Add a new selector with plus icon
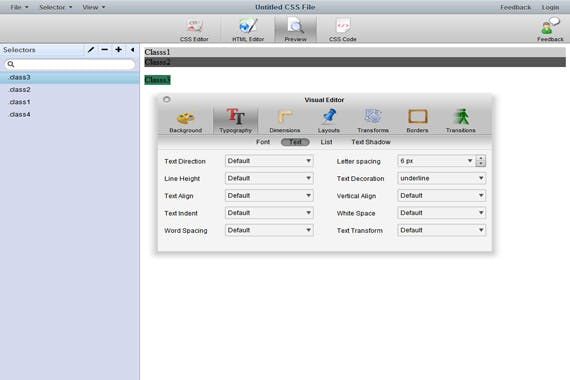 [119, 49]
